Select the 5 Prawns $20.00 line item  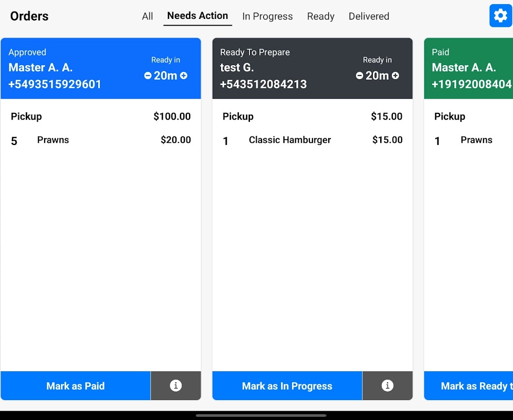101,140
